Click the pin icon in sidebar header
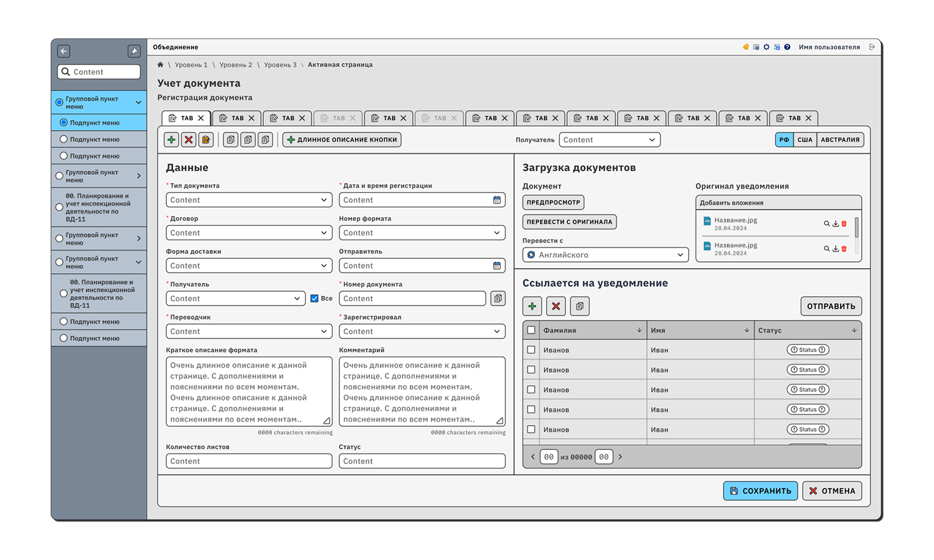934x560 pixels. (x=134, y=52)
